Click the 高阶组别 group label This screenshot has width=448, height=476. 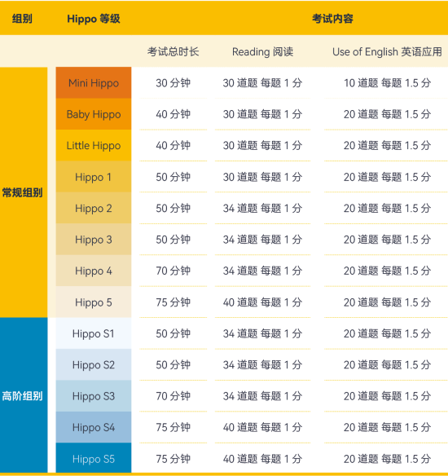(22, 396)
